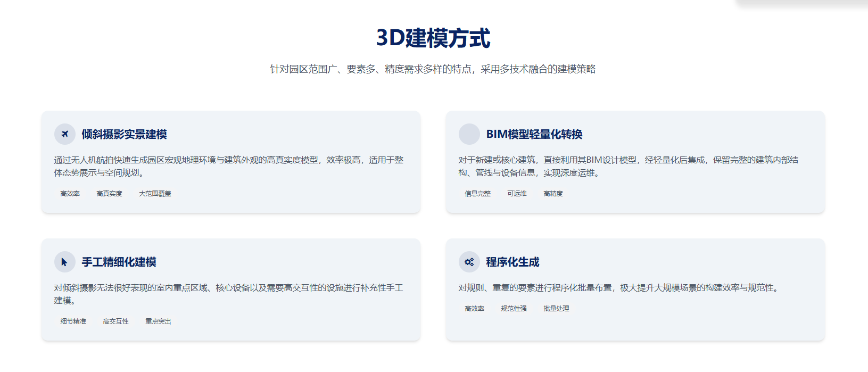Click the 高效率 tag in 倾斜摄影实景建模 card
Viewport: 868px width, 372px height.
(70, 194)
